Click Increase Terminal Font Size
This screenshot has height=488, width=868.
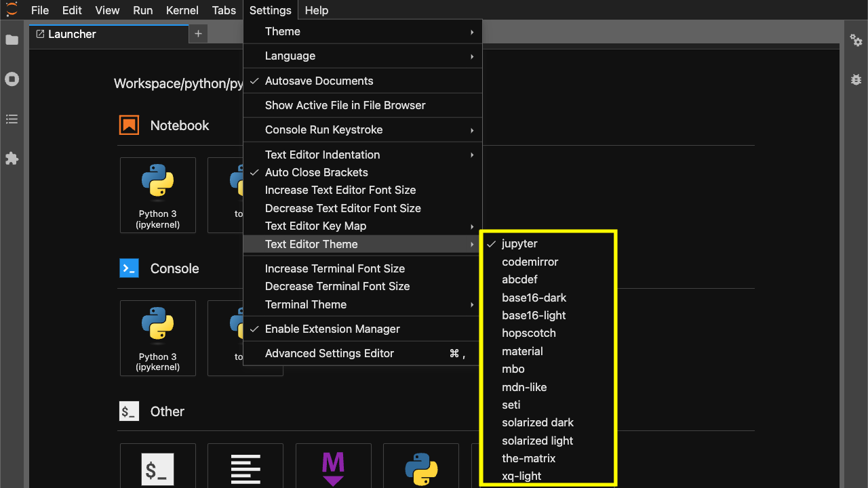pyautogui.click(x=363, y=268)
